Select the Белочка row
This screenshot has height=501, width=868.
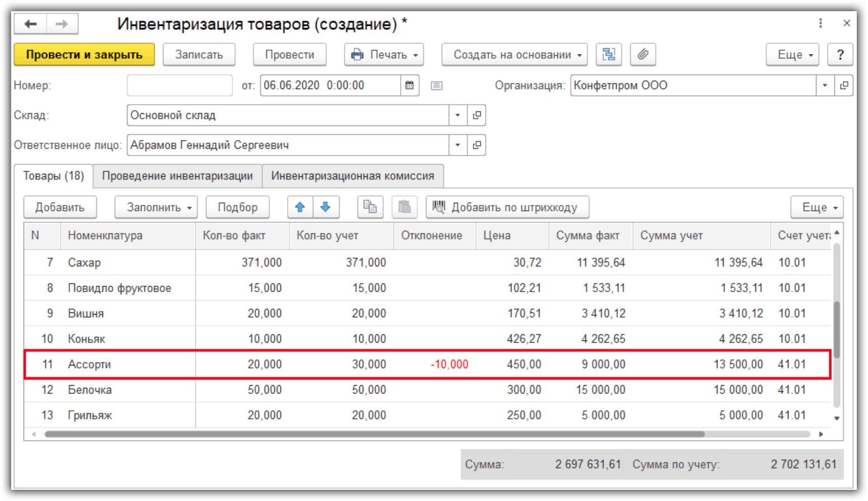tap(428, 390)
